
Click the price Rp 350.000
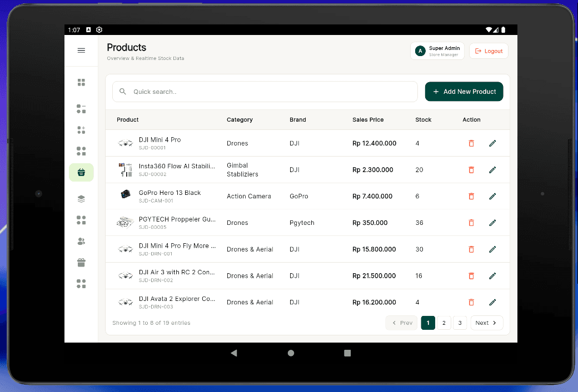370,223
